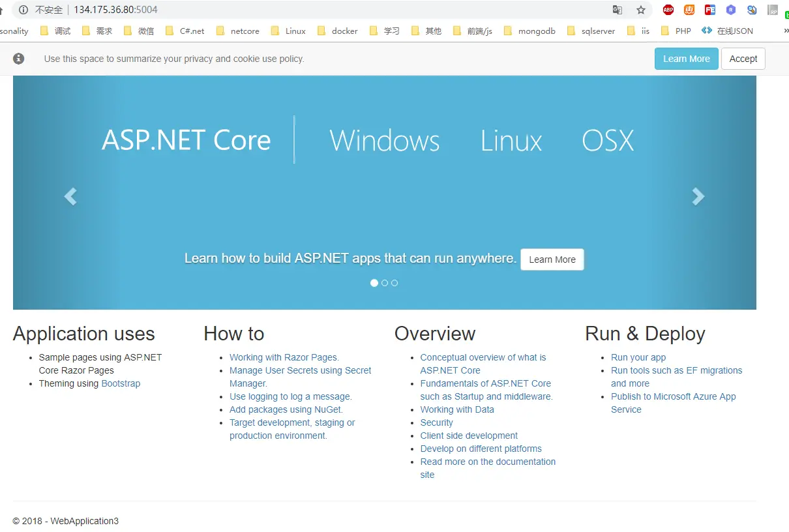The image size is (789, 532).
Task: Open the Security link
Action: click(437, 422)
